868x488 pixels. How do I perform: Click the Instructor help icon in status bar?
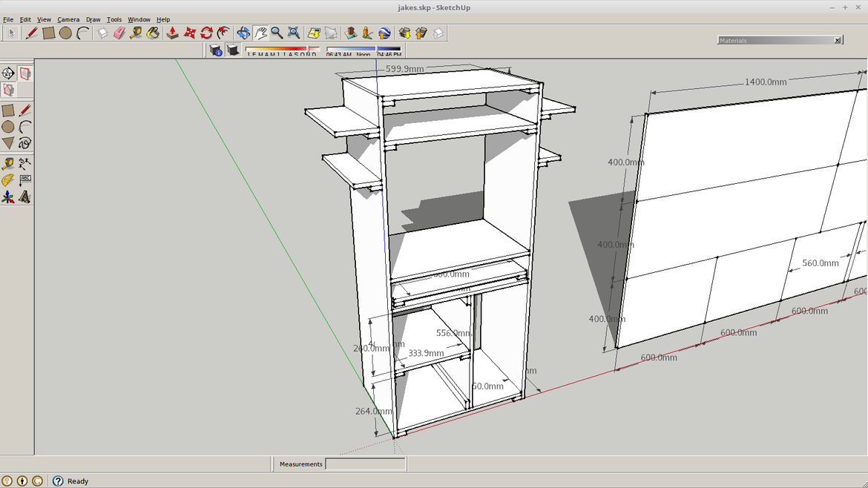pyautogui.click(x=58, y=481)
